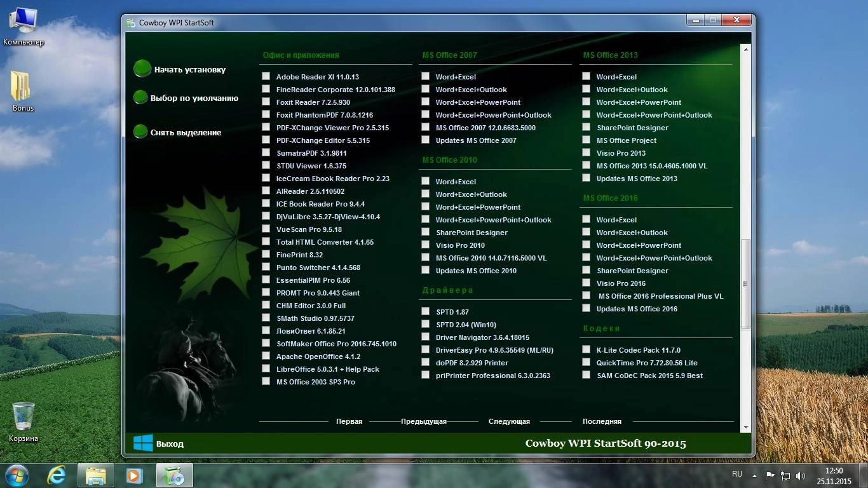Viewport: 868px width, 488px height.
Task: Click the scrollbar up arrow
Action: click(746, 48)
